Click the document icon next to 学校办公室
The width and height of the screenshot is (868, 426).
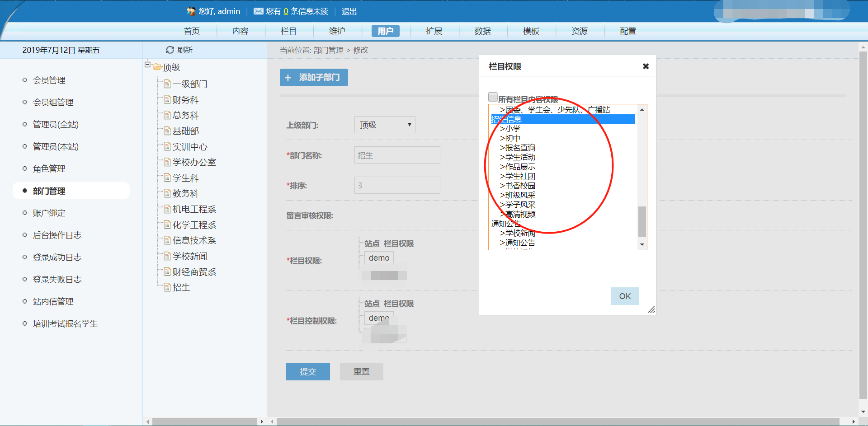click(x=167, y=162)
